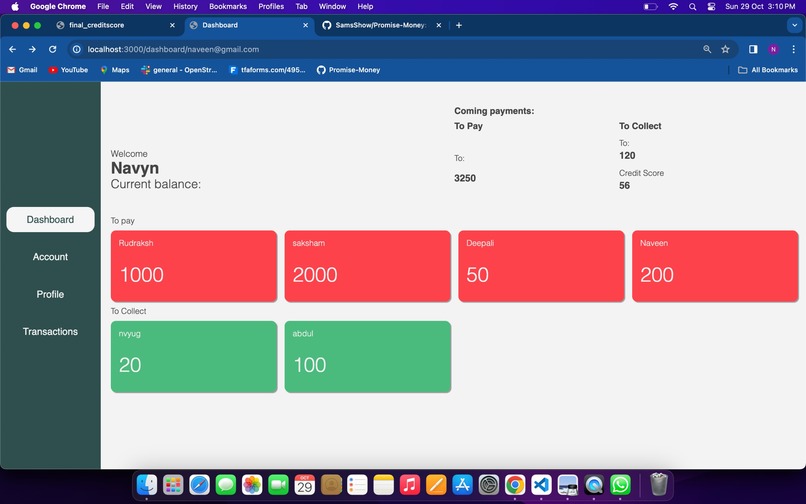Open the History menu
806x504 pixels.
(x=185, y=6)
